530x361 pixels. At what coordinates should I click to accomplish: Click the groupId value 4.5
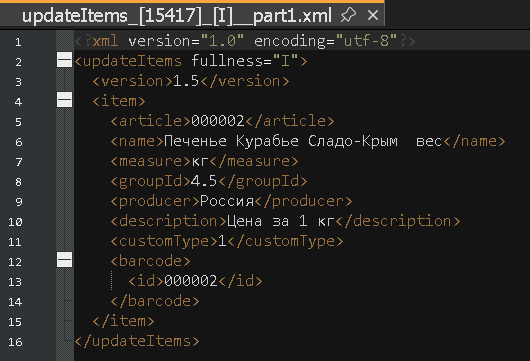tap(204, 181)
